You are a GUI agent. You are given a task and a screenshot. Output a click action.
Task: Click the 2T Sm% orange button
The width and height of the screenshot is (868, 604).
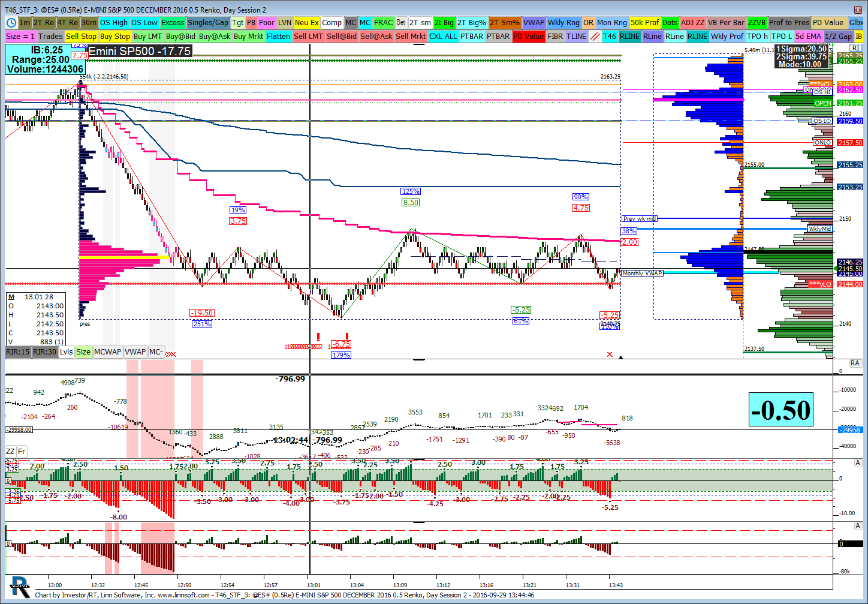point(505,23)
